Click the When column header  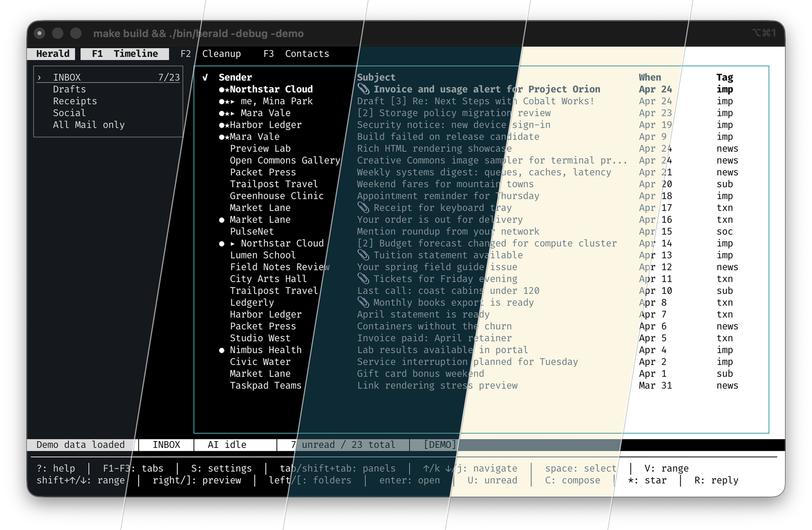tap(650, 77)
